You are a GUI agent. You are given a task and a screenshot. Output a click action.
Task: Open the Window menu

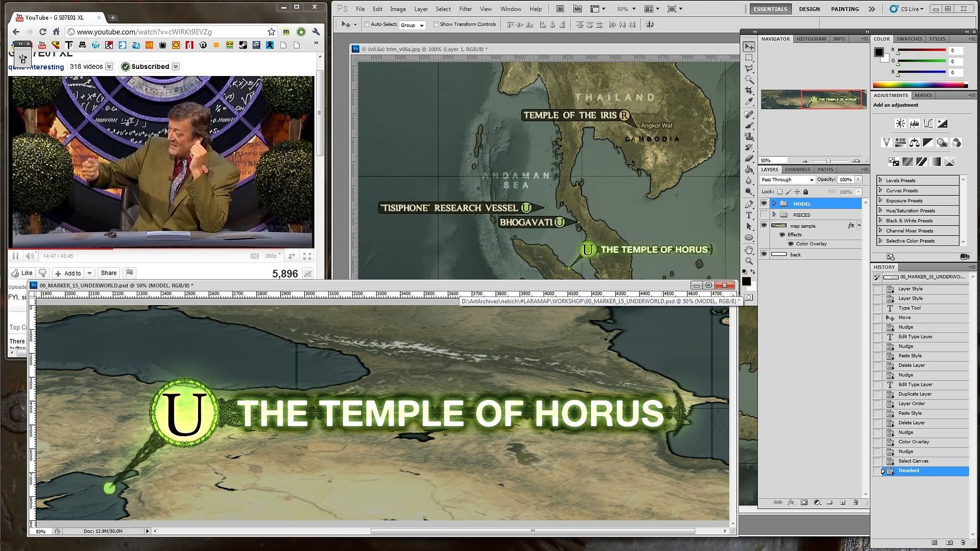pyautogui.click(x=511, y=9)
